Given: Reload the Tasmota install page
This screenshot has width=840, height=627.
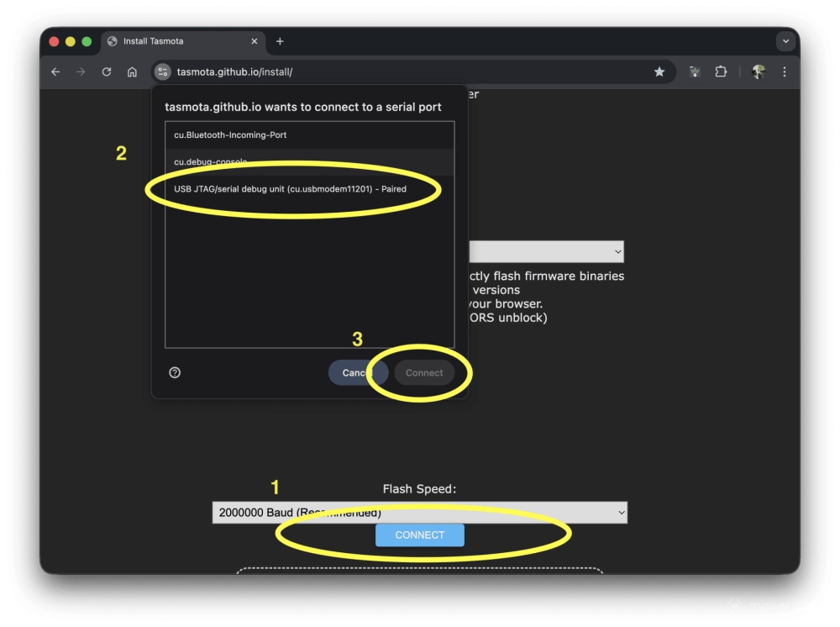Looking at the screenshot, I should click(107, 72).
